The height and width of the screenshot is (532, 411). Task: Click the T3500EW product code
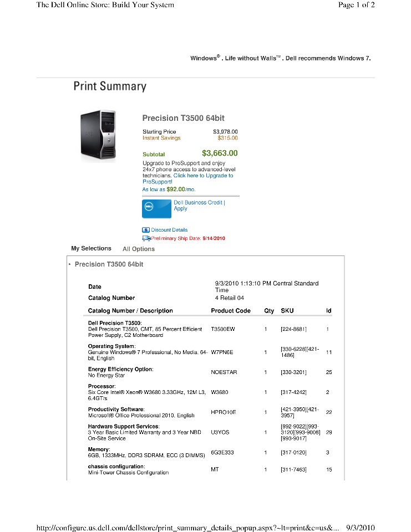tap(223, 329)
